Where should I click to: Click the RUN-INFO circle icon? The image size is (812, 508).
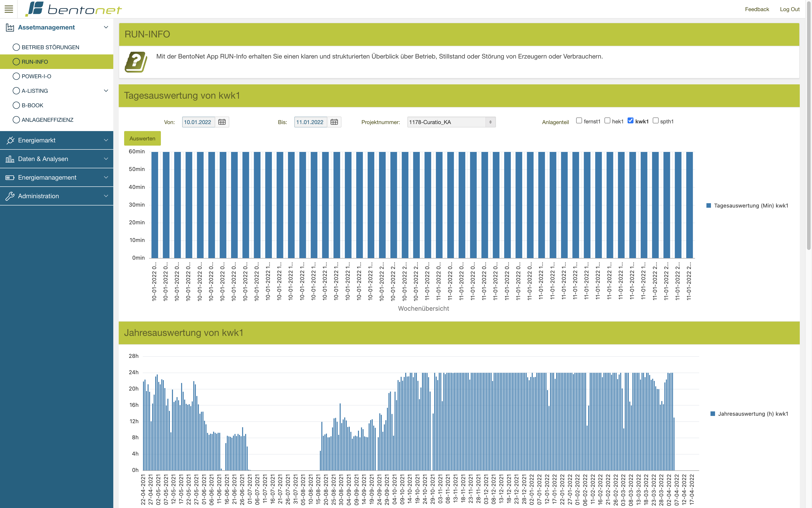[x=16, y=61]
